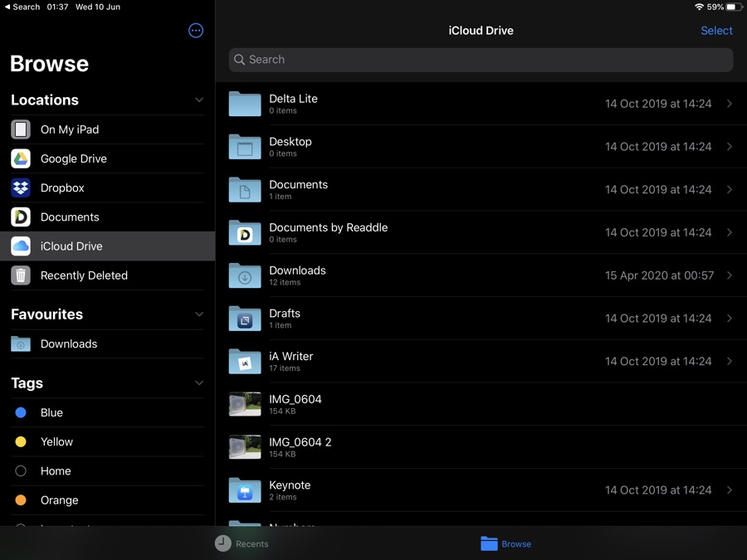Viewport: 747px width, 560px height.
Task: Open Downloads under Favourites
Action: coord(108,343)
